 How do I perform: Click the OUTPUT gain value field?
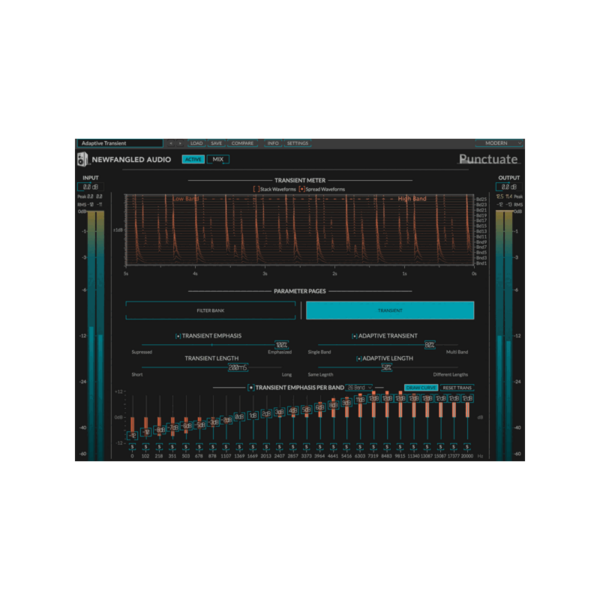tap(509, 187)
